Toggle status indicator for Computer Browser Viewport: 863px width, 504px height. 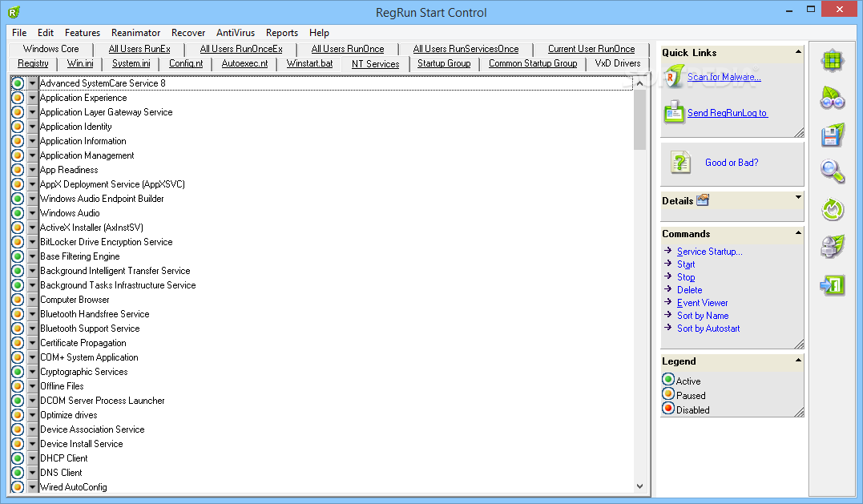(18, 300)
